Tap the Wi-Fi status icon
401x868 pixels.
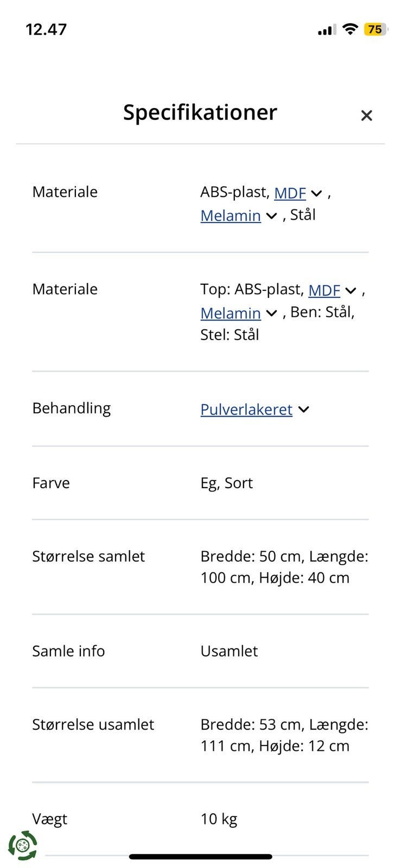[x=351, y=29]
